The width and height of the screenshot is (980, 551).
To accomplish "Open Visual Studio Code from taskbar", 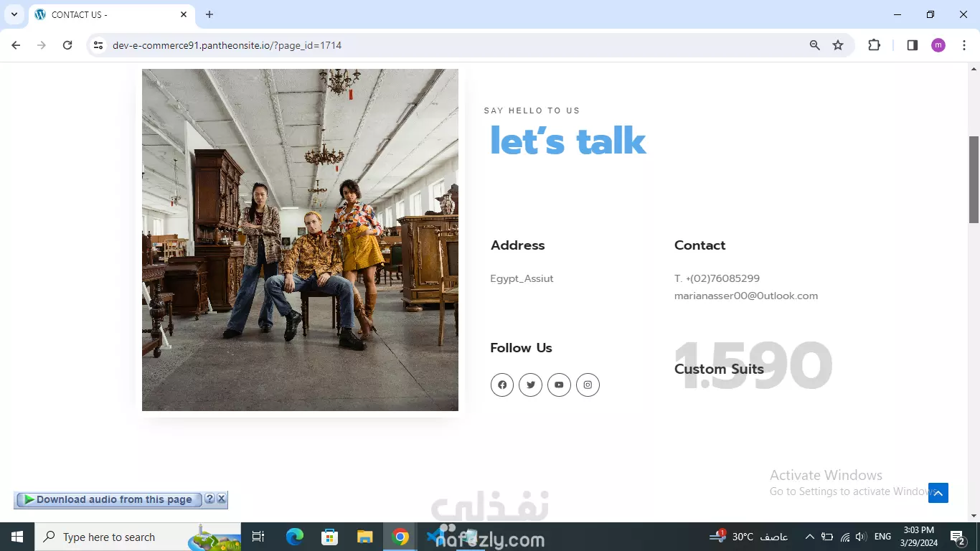I will 435,537.
